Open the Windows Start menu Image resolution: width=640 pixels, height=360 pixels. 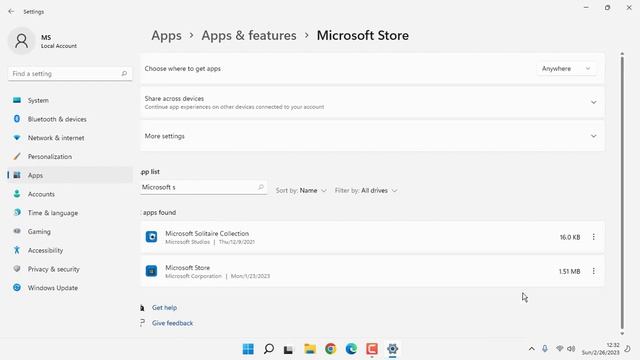click(248, 349)
